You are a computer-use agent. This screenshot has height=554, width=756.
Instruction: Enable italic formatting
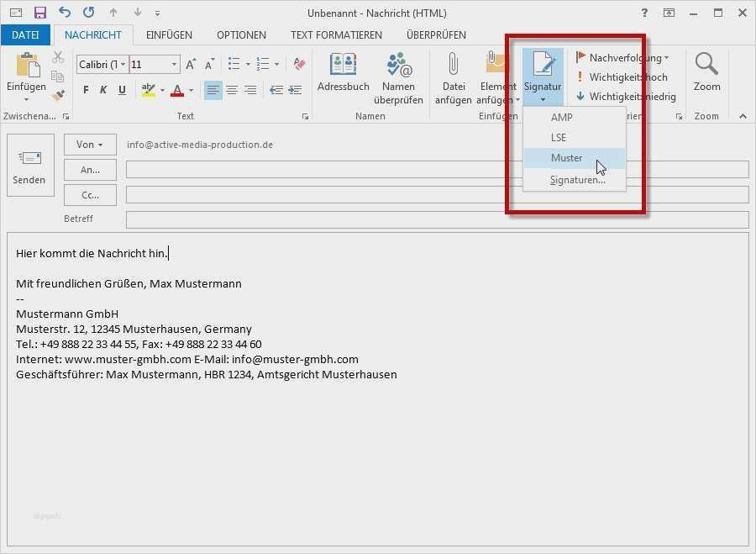click(102, 90)
